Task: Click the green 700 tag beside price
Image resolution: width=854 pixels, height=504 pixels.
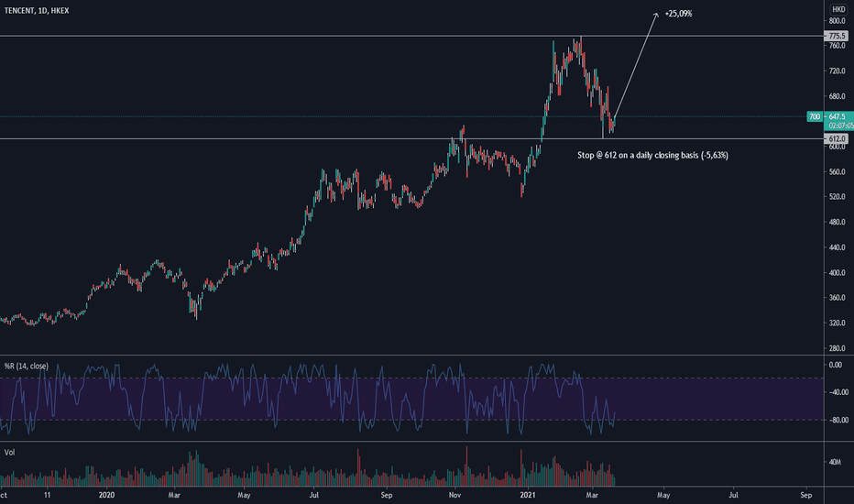Action: click(815, 116)
